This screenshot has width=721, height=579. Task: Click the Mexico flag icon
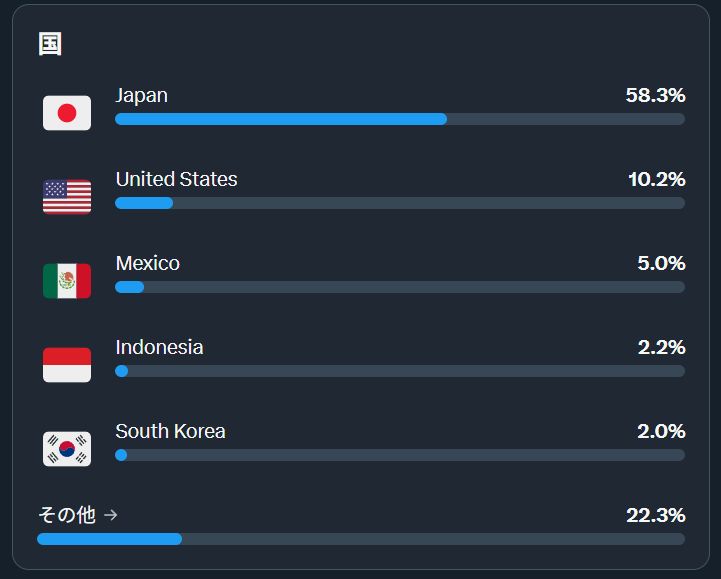[x=67, y=281]
